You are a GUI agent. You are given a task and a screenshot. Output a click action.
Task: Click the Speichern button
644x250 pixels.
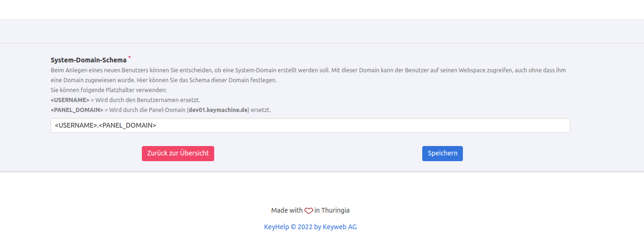coord(442,153)
